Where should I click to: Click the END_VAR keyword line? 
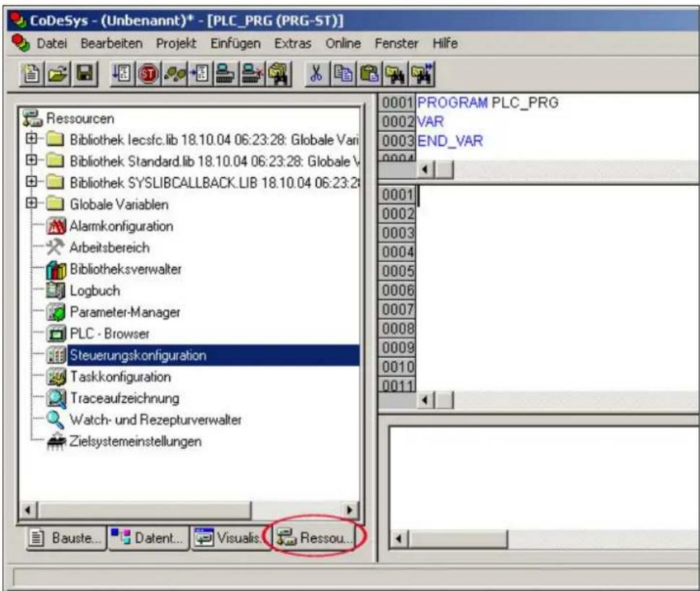[x=450, y=141]
